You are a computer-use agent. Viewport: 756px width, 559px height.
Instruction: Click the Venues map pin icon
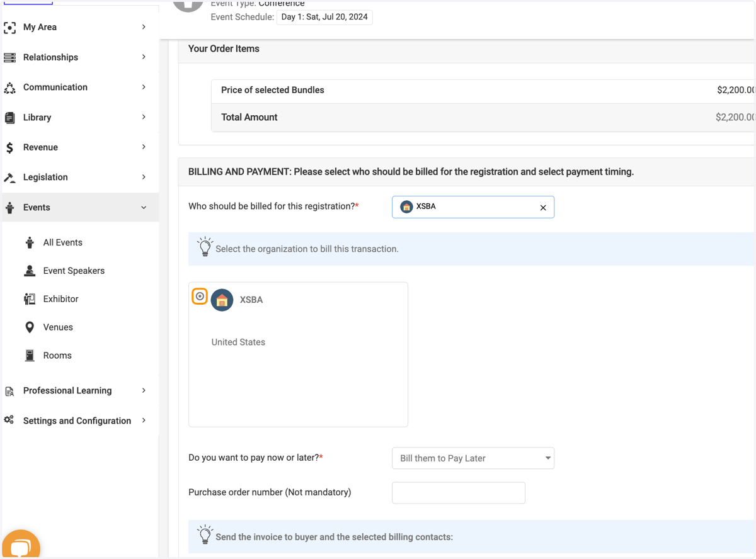click(x=30, y=327)
